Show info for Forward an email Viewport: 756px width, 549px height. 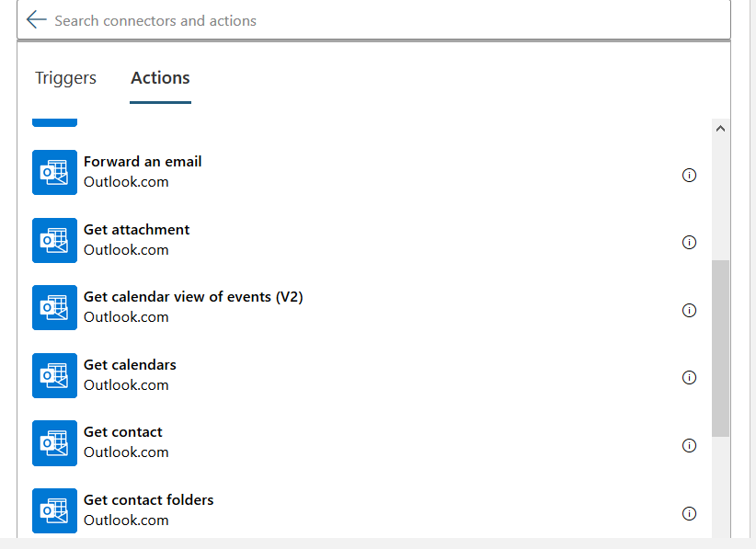click(689, 175)
